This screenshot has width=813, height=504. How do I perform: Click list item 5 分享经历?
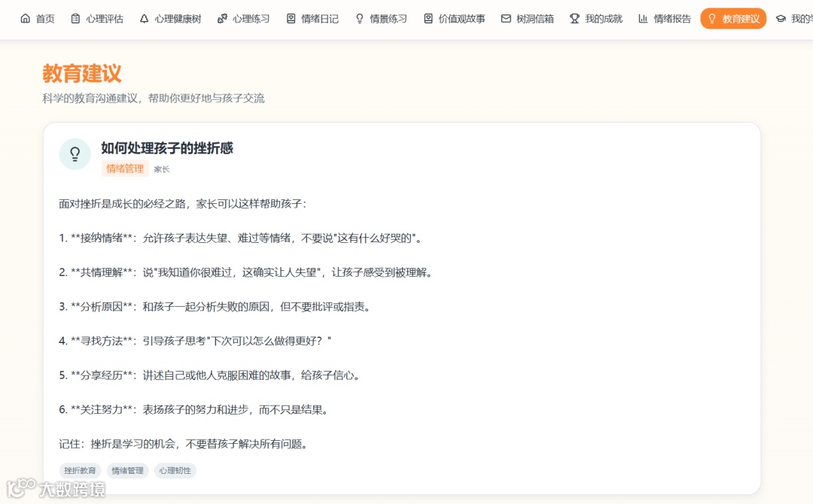[211, 375]
